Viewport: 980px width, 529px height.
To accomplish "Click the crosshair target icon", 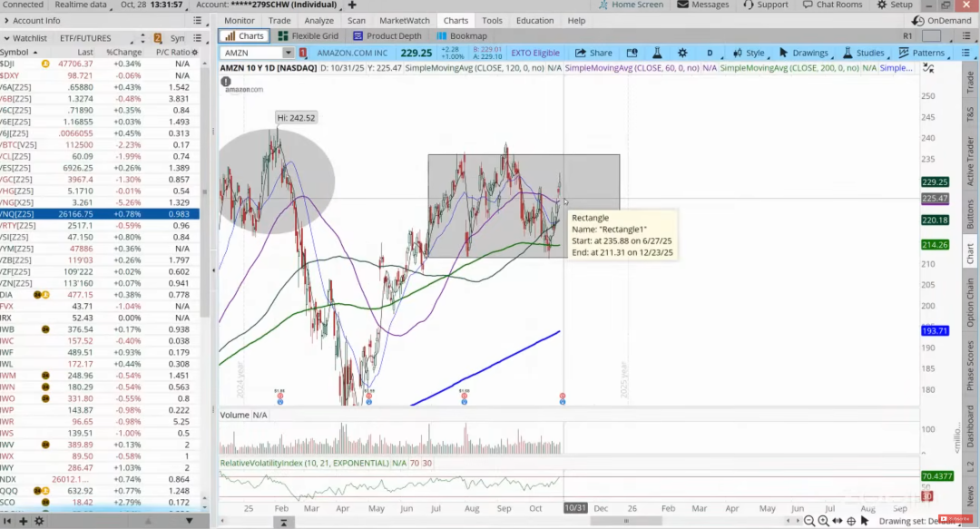I will point(851,521).
